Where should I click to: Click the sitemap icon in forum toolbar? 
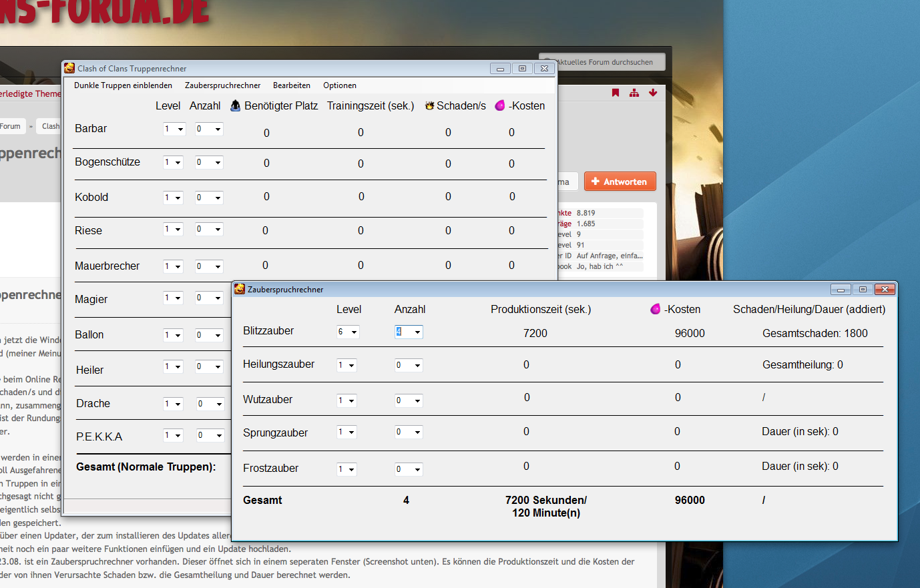click(634, 93)
